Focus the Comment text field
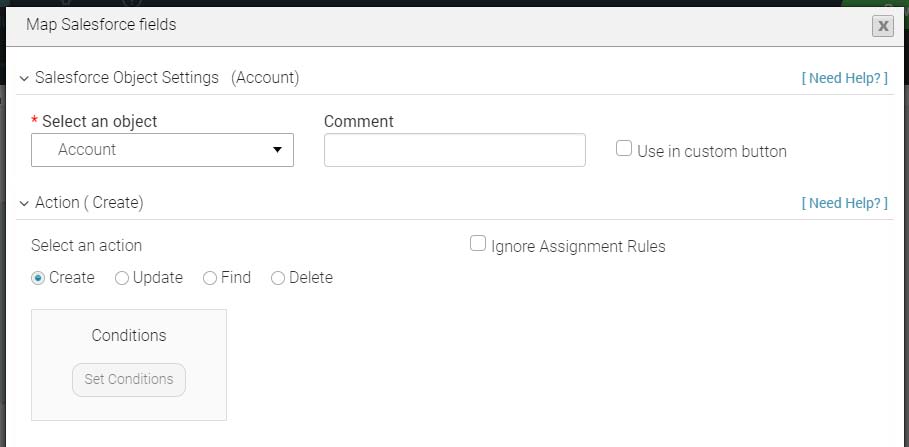This screenshot has height=447, width=909. coord(454,150)
